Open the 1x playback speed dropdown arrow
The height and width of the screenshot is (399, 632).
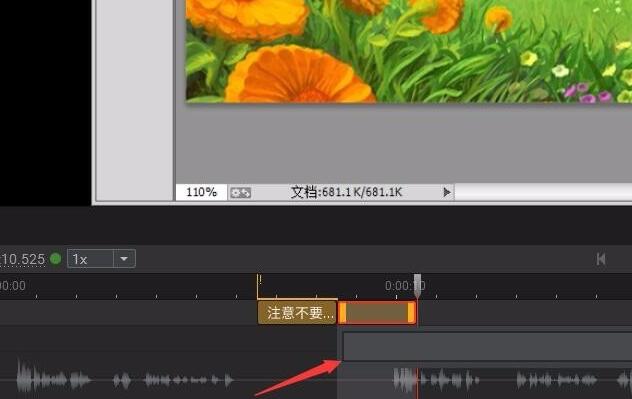[x=124, y=259]
